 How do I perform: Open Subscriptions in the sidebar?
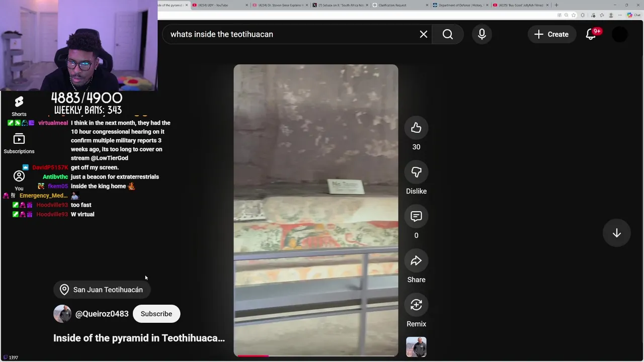(x=19, y=143)
